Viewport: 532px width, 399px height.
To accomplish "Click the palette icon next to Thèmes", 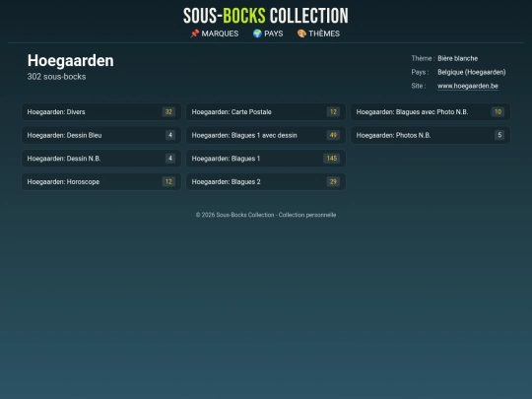I will 301,33.
